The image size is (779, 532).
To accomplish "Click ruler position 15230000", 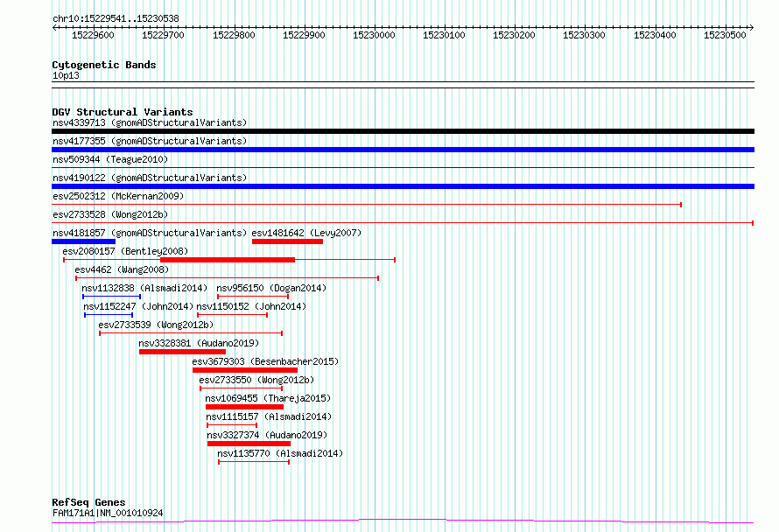I will click(x=374, y=35).
